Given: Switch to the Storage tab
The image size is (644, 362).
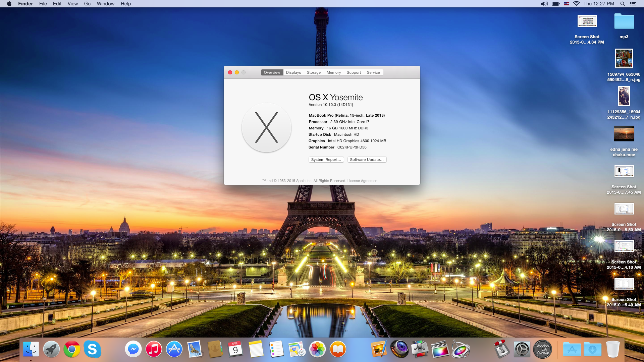Looking at the screenshot, I should coord(314,72).
